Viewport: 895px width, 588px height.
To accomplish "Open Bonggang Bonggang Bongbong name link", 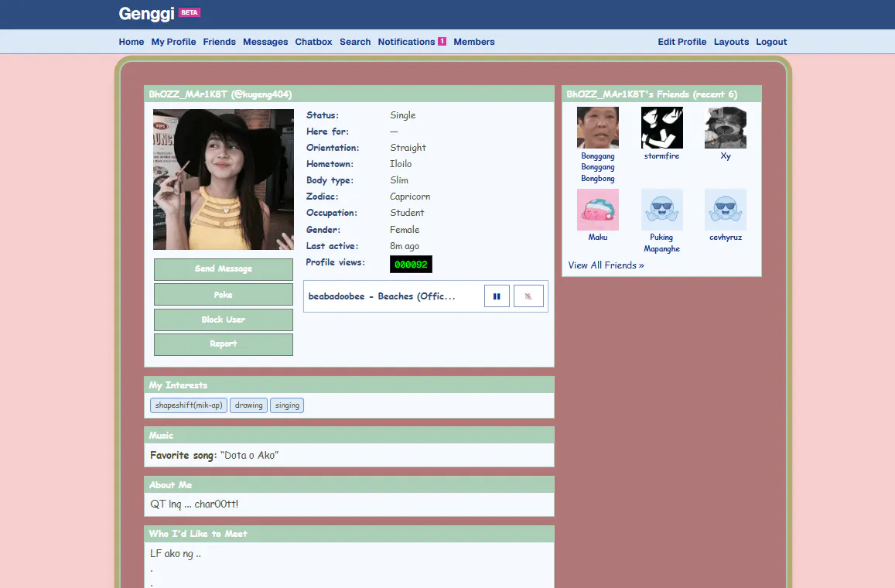I will (598, 167).
